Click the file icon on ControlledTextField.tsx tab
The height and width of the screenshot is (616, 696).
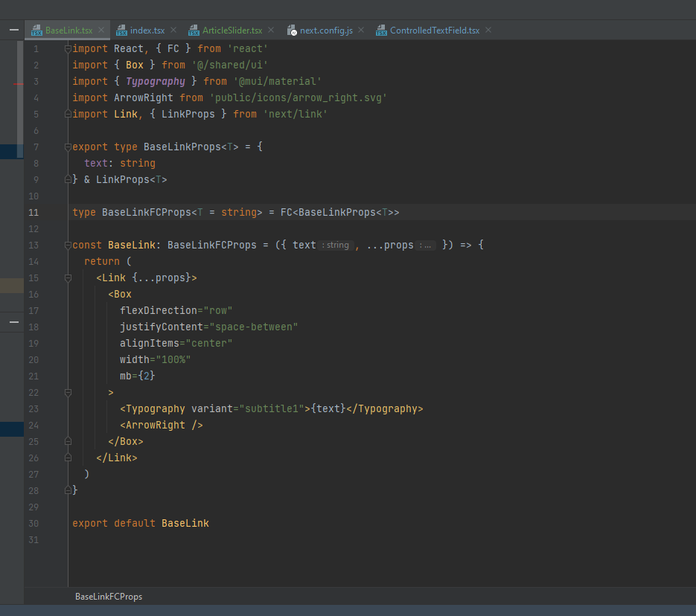click(x=380, y=30)
